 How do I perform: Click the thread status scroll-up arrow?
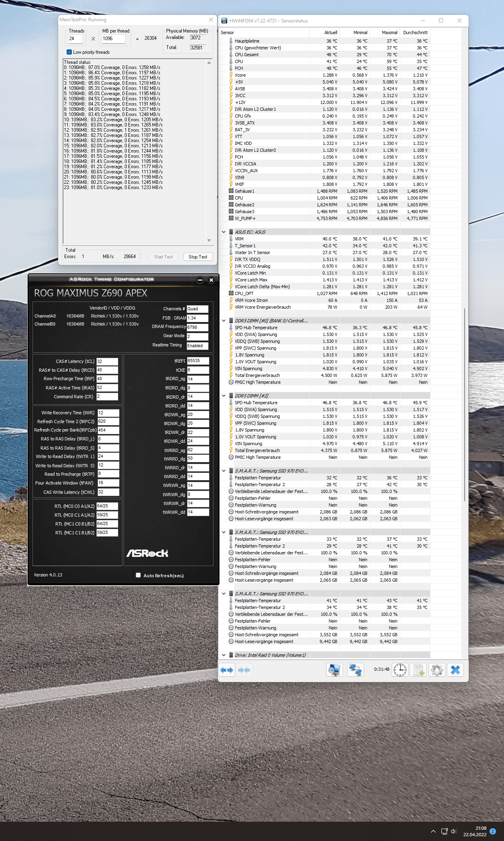209,63
